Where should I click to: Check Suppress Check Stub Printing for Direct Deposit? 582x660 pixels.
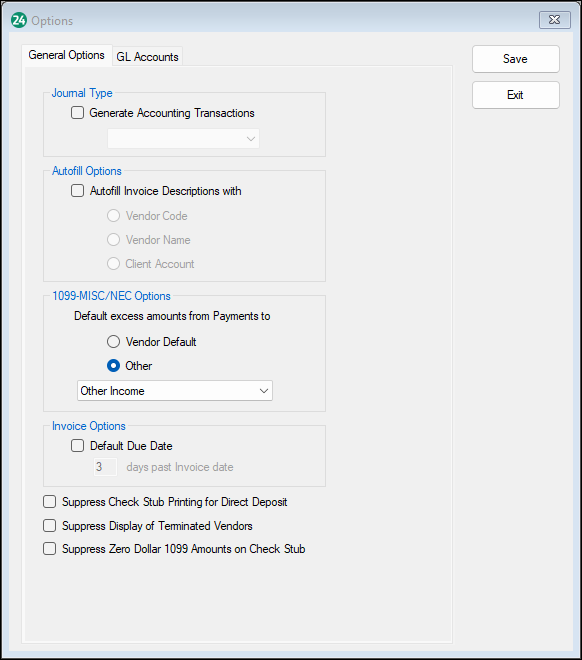pos(50,502)
